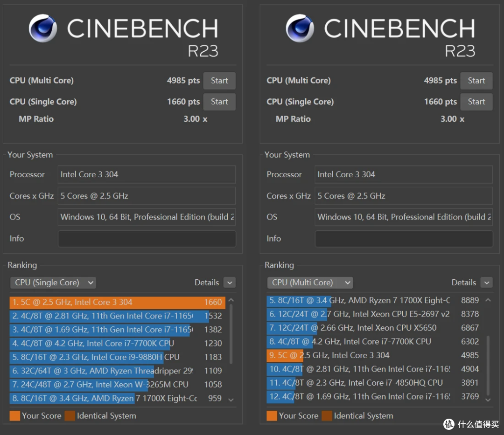This screenshot has width=504, height=435.
Task: Click left ranking scrollbar thumb
Action: tap(231, 334)
